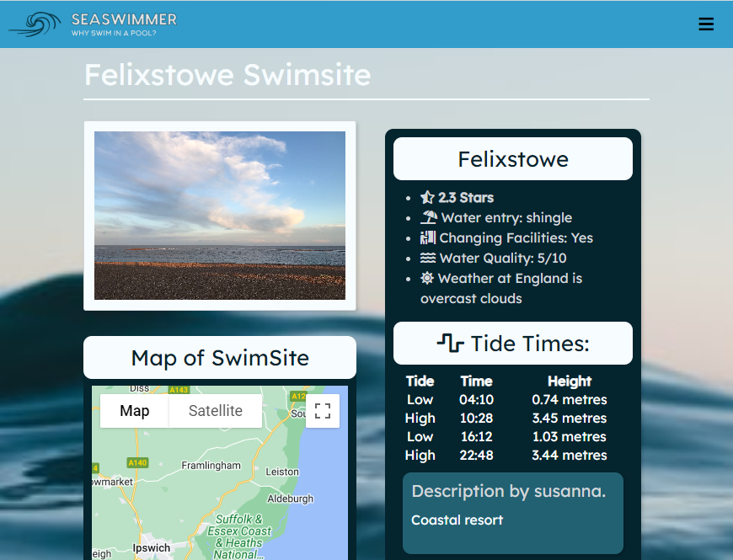Click the '2.3 Stars' rating text
The width and height of the screenshot is (733, 560).
[466, 198]
